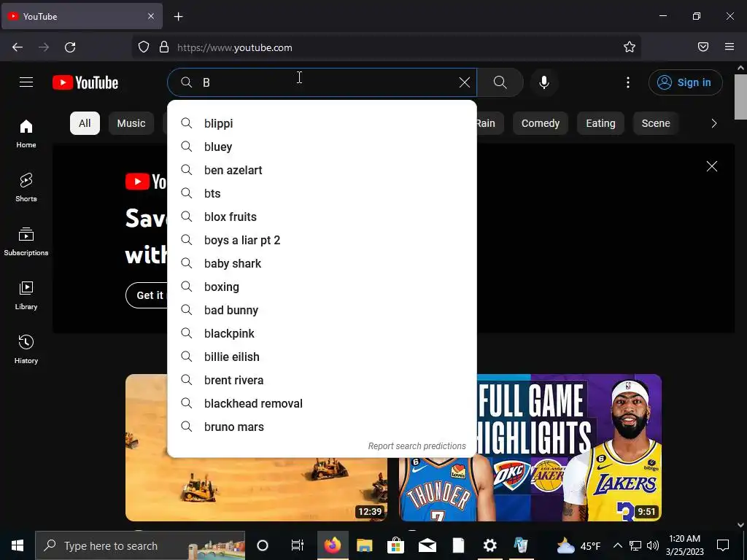Viewport: 747px width, 560px height.
Task: Open the notification center
Action: tap(723, 545)
